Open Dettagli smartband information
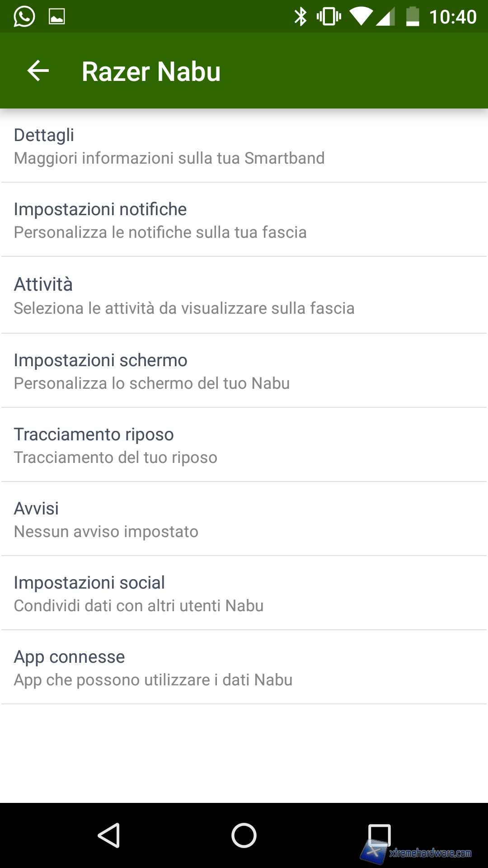The height and width of the screenshot is (868, 488). pyautogui.click(x=244, y=146)
